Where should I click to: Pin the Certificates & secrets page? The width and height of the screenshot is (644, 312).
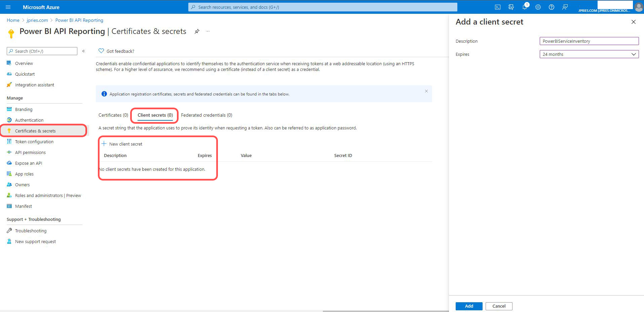197,31
